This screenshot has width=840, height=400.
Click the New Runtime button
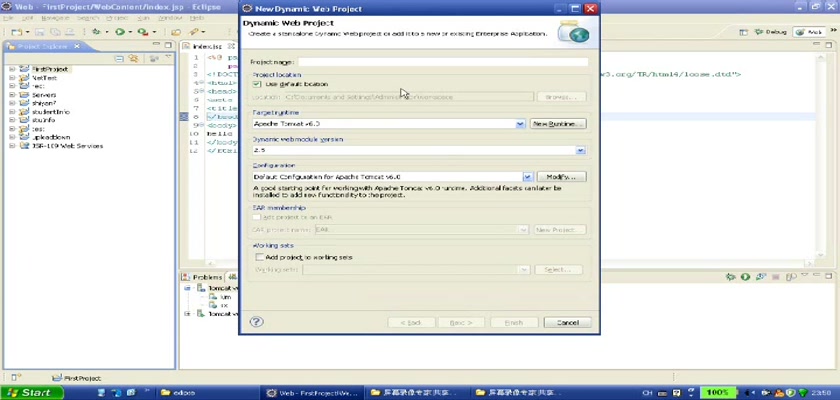tap(558, 124)
